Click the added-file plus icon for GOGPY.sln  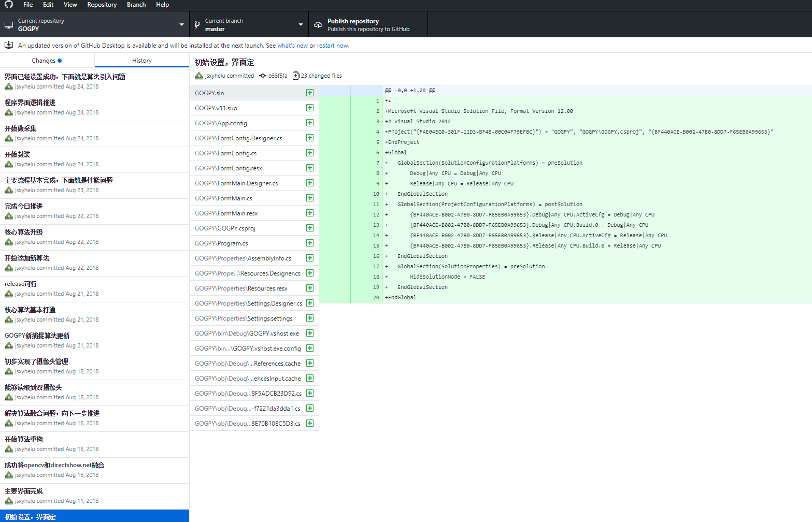click(x=310, y=93)
